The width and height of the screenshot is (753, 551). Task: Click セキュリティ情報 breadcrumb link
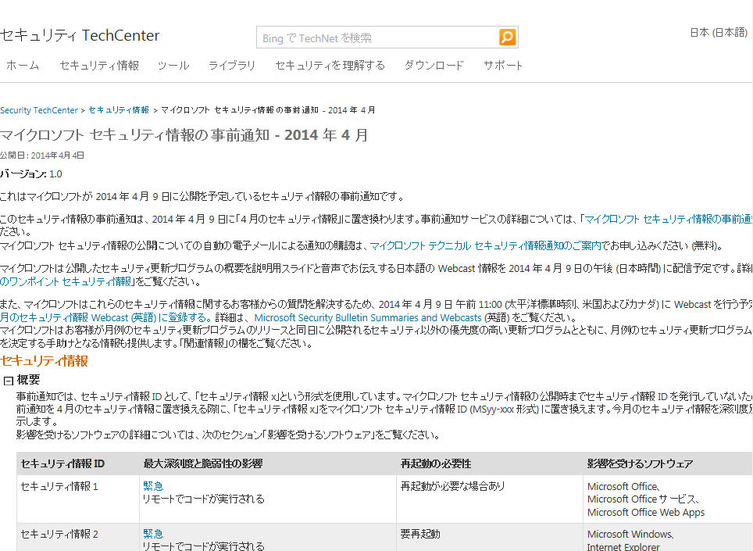119,110
